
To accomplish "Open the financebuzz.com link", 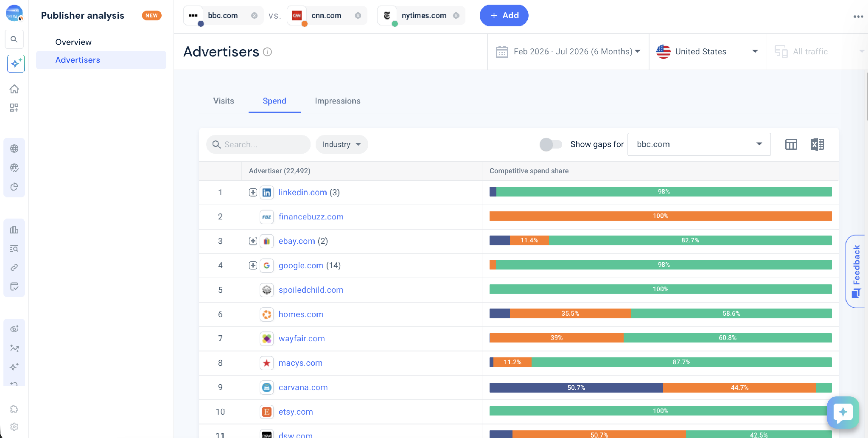I will pos(311,217).
